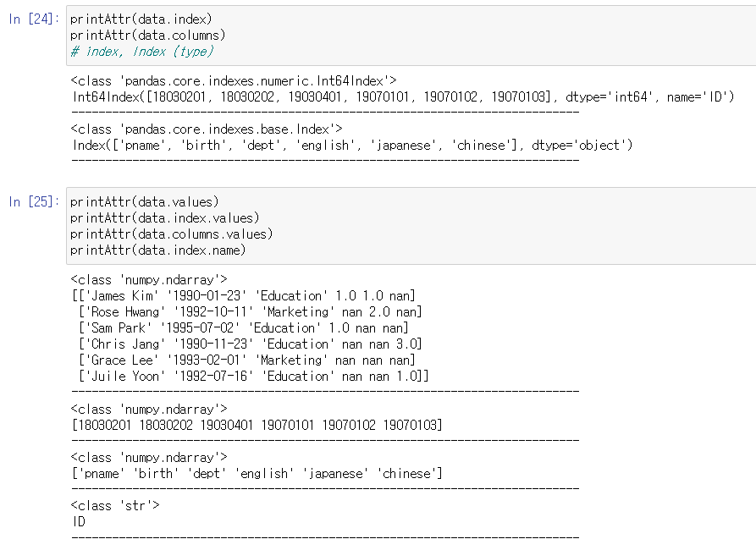Viewport: 756px width, 550px height.
Task: Click the 'Rose Hwang' output row
Action: click(251, 312)
